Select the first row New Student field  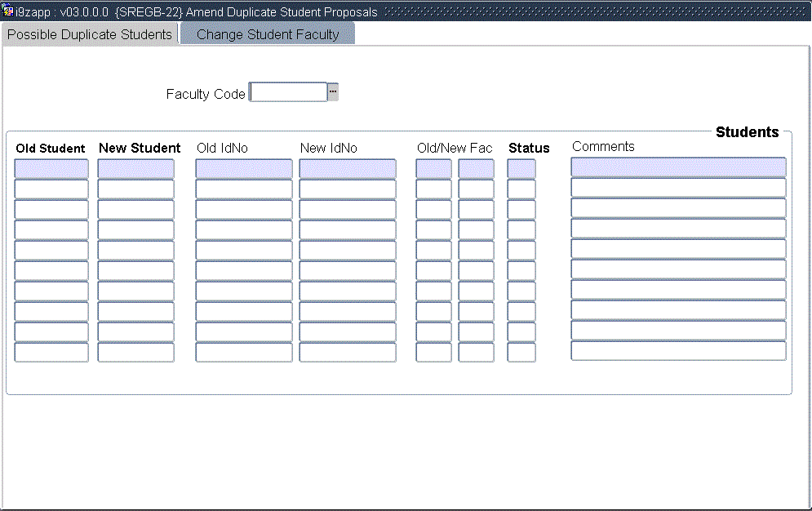point(135,169)
